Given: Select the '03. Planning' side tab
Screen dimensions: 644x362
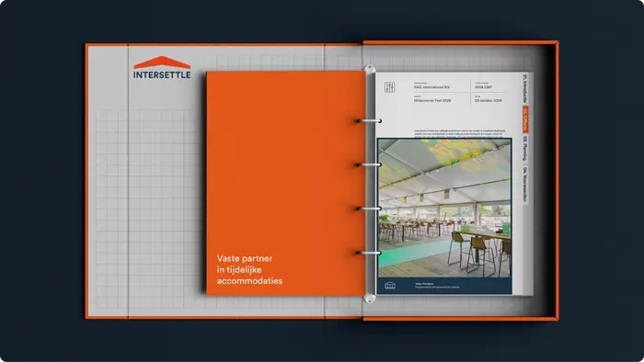Looking at the screenshot, I should pyautogui.click(x=525, y=149).
